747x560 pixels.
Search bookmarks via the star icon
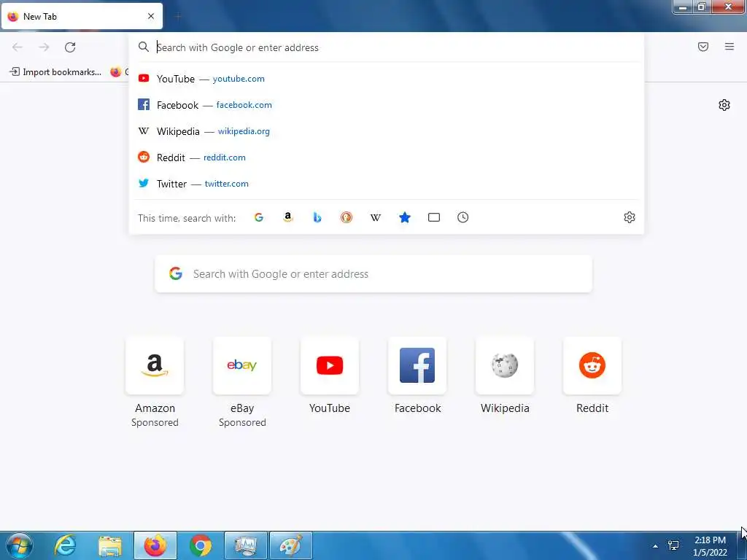(x=404, y=217)
